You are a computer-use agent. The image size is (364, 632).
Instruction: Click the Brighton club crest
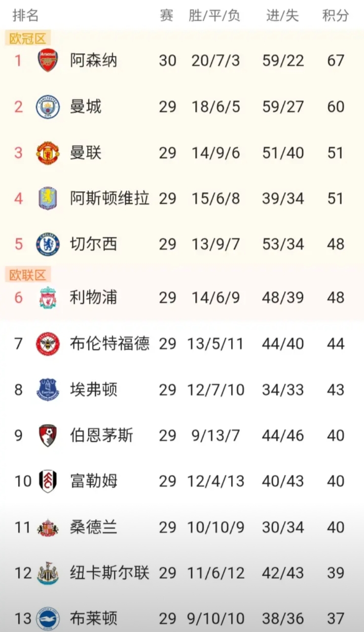[48, 619]
